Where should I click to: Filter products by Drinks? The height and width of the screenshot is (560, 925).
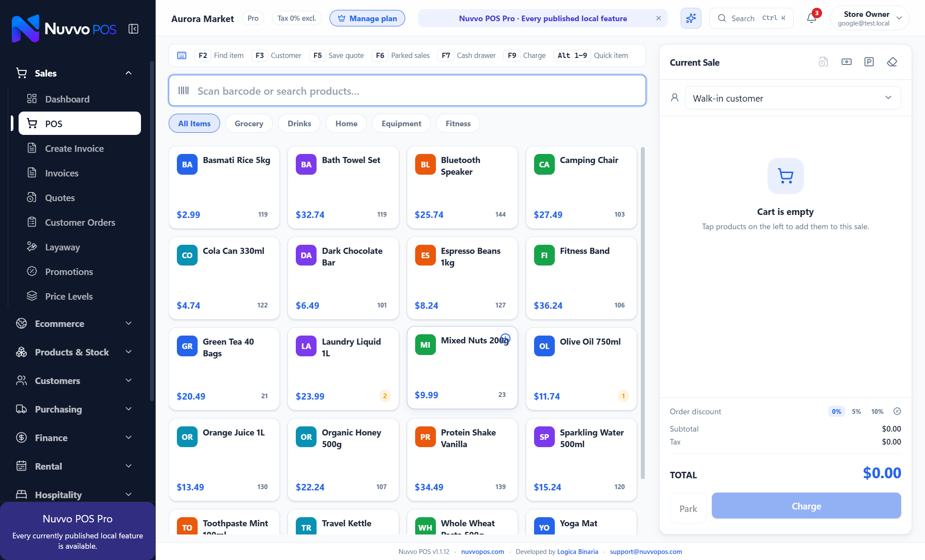tap(299, 123)
